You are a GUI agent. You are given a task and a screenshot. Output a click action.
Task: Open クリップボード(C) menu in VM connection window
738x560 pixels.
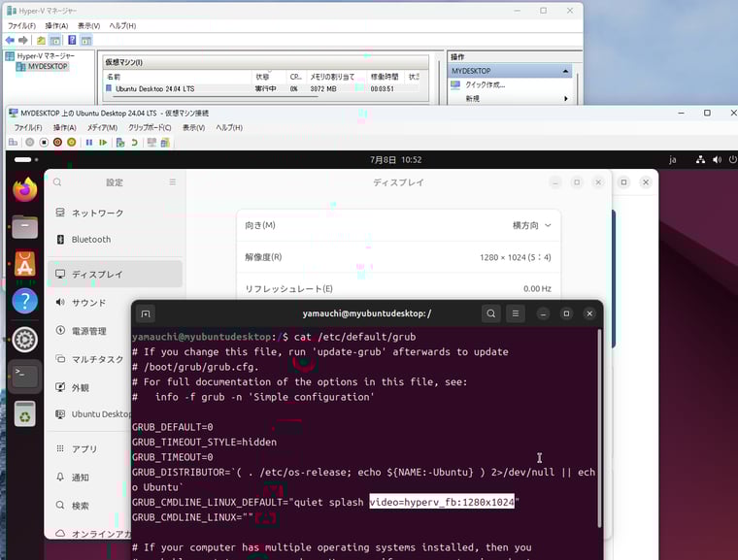150,127
